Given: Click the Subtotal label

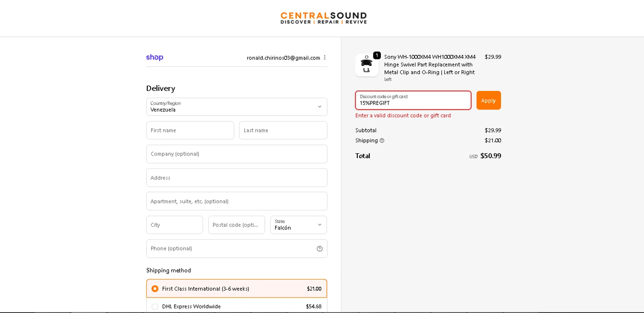Looking at the screenshot, I should (366, 130).
